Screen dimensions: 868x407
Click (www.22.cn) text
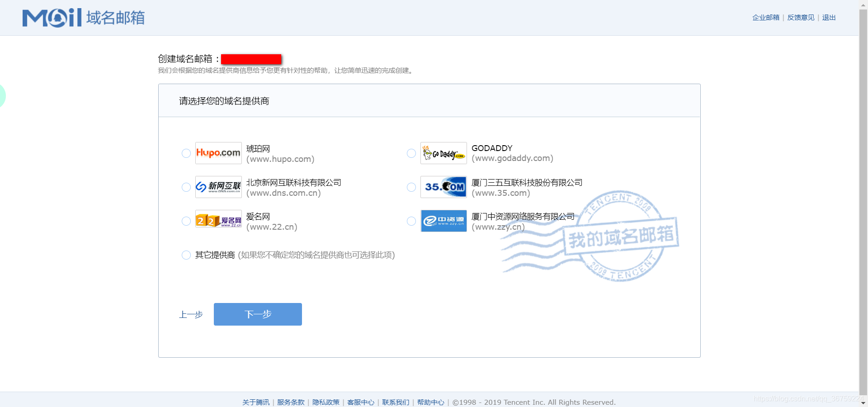pyautogui.click(x=272, y=227)
